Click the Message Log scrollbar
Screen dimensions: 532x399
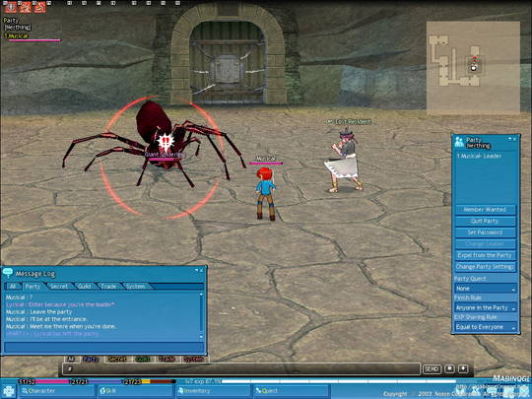tap(201, 315)
